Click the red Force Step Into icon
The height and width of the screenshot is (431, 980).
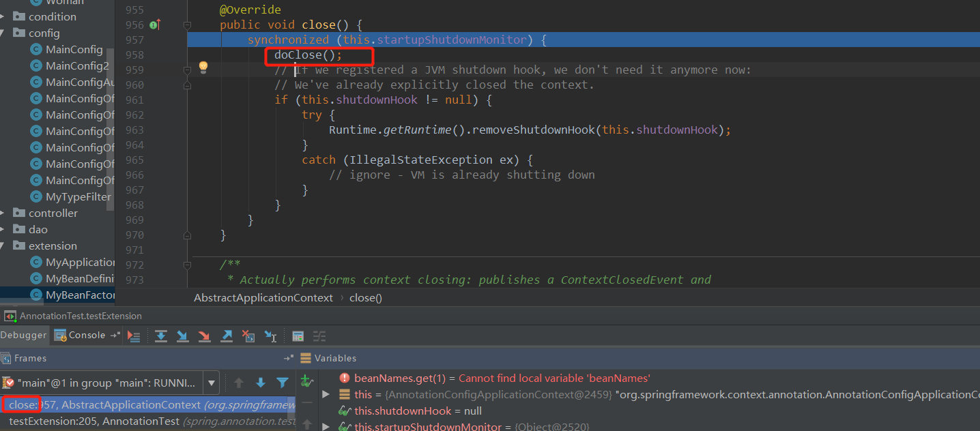[x=205, y=336]
